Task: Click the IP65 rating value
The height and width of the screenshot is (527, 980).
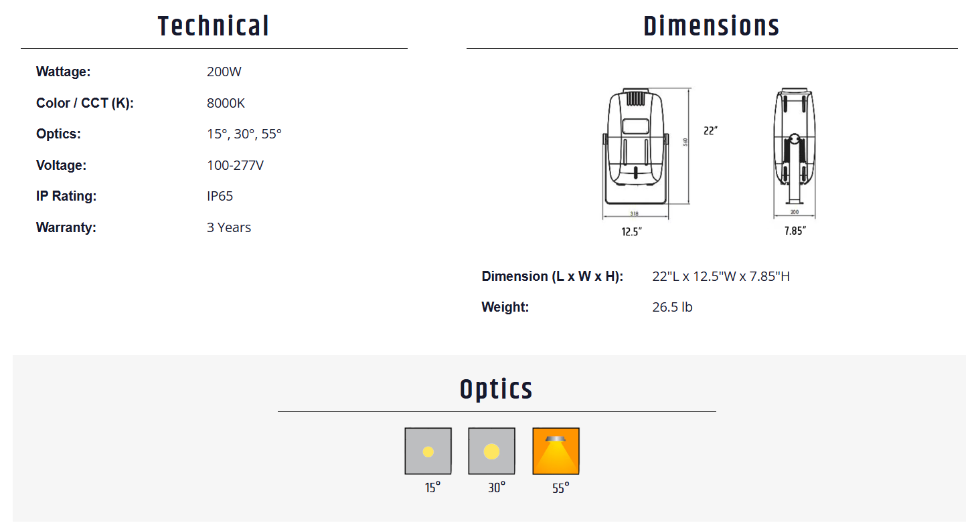Action: (220, 196)
